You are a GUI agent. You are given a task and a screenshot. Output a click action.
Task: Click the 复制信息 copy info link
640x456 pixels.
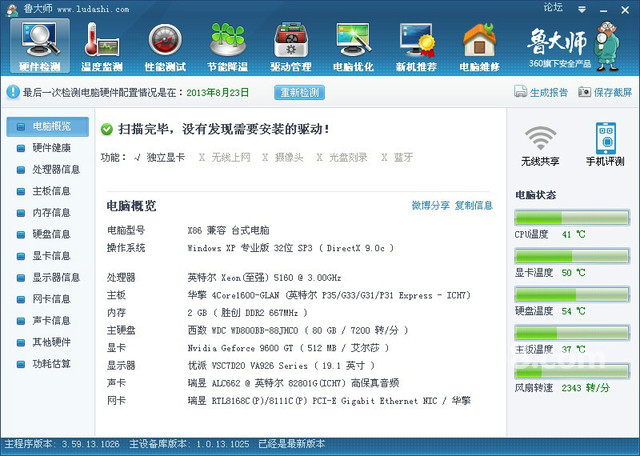473,205
